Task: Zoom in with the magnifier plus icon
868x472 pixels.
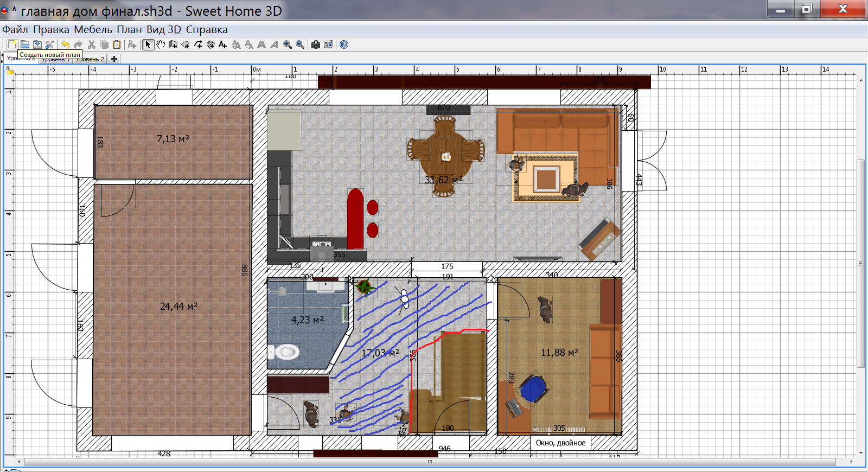Action: 288,44
